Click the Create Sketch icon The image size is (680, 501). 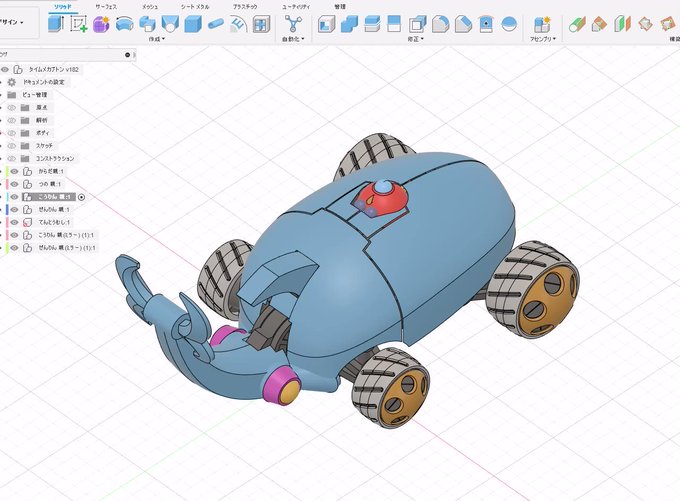(79, 23)
